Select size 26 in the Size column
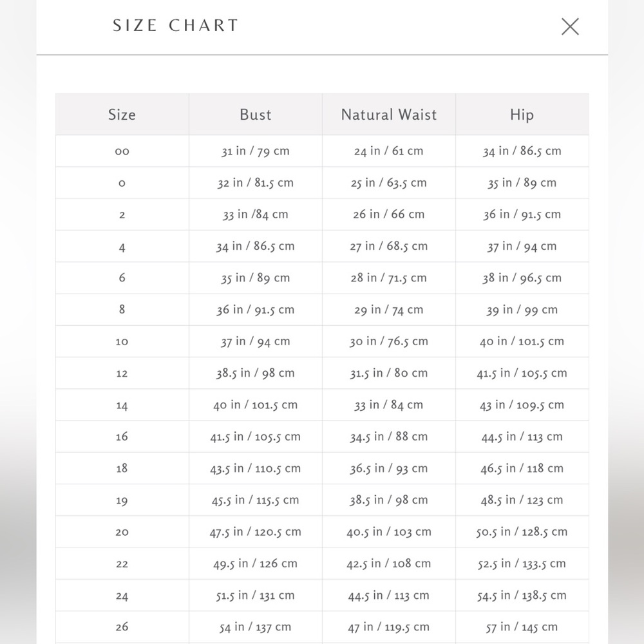The width and height of the screenshot is (644, 644). click(122, 627)
